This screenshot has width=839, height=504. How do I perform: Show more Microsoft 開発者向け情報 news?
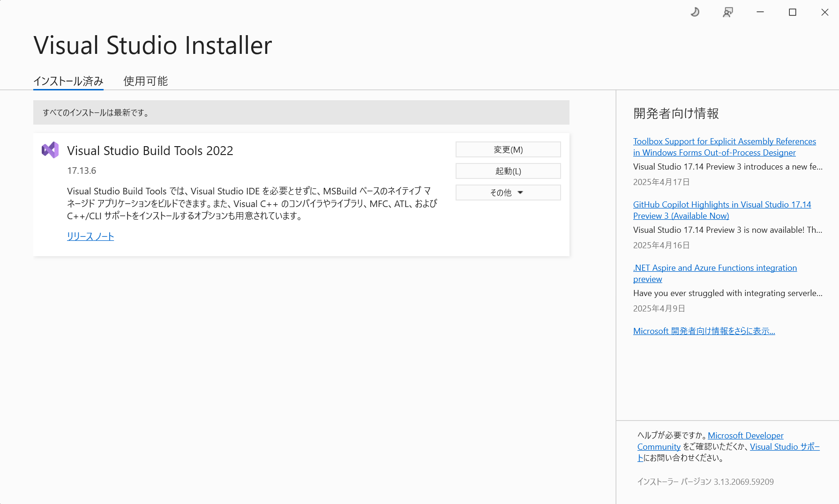coord(704,331)
